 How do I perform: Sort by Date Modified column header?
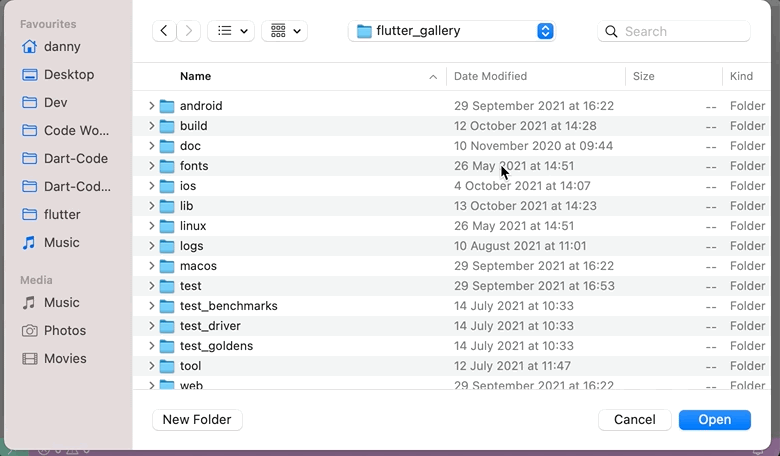click(490, 76)
